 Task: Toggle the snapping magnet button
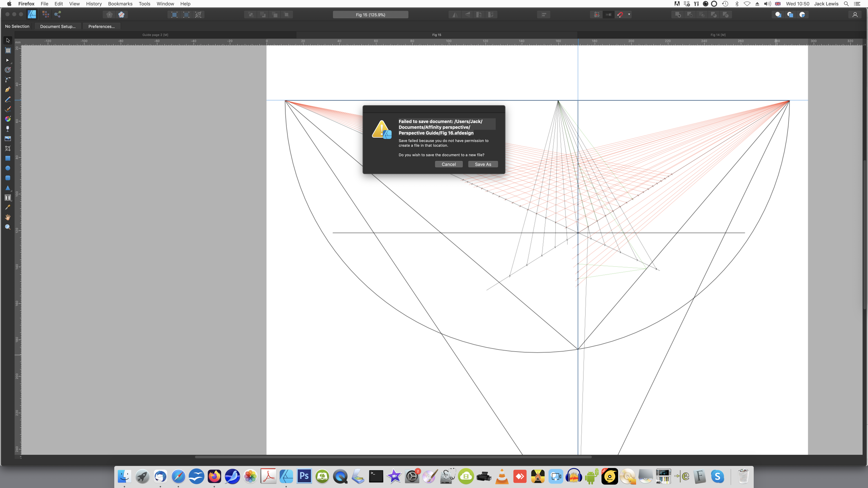(620, 14)
